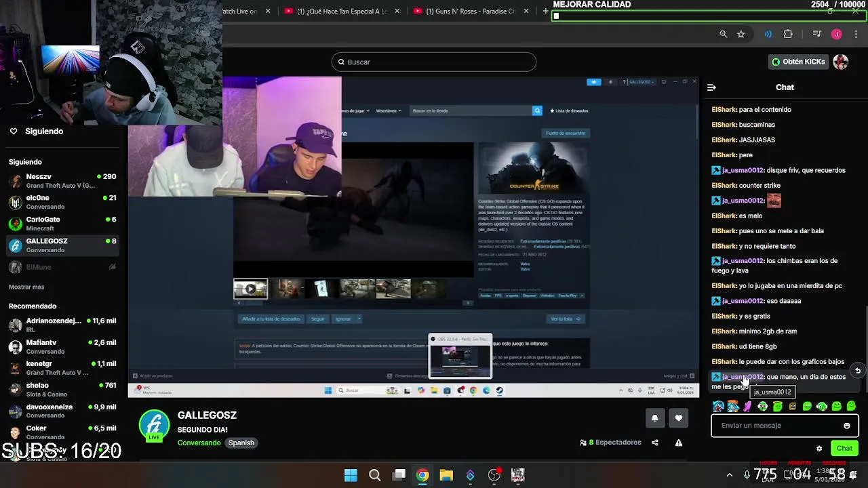Open the Nesszv channel in the sidebar

tap(62, 181)
